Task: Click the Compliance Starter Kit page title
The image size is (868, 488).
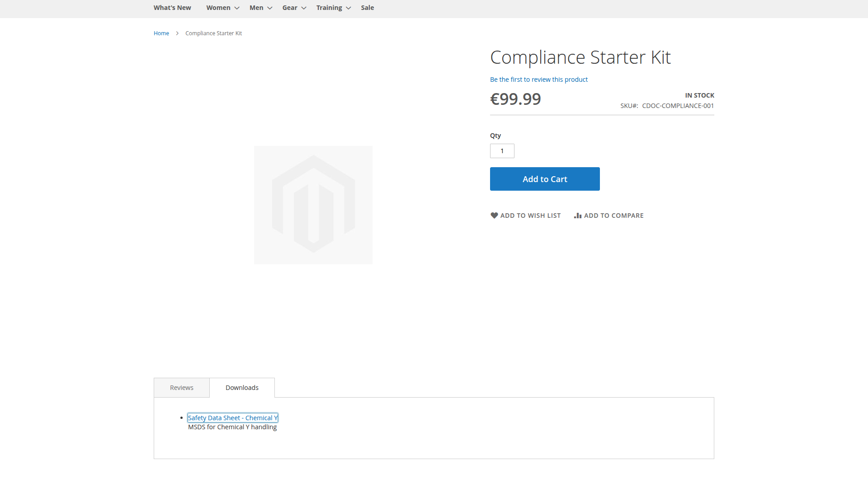Action: point(580,57)
